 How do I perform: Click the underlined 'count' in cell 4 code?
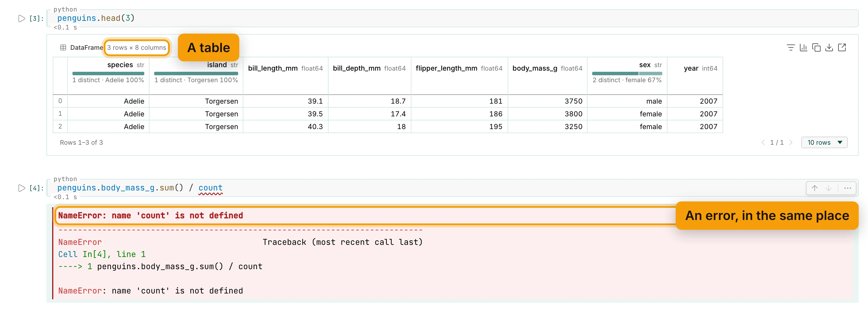[210, 188]
